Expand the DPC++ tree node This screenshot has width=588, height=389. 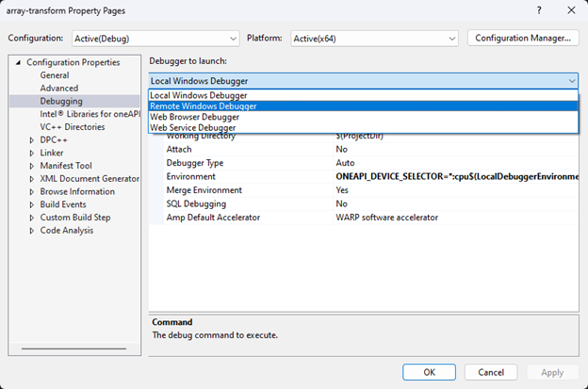[x=32, y=139]
